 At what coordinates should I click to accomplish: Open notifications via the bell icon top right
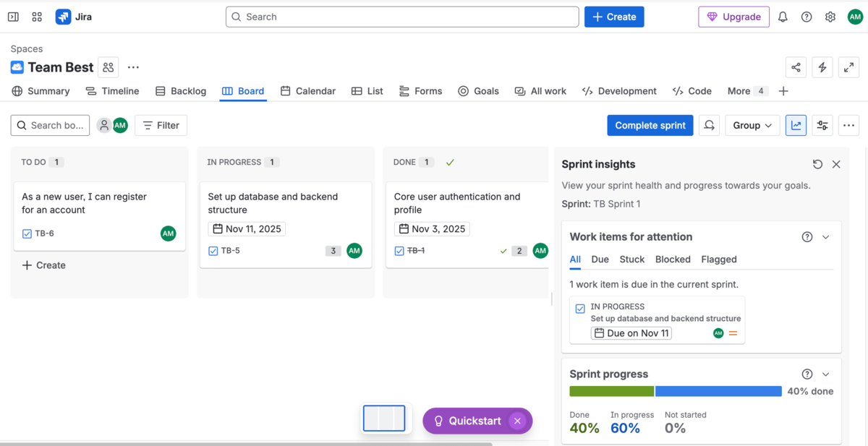pyautogui.click(x=782, y=17)
